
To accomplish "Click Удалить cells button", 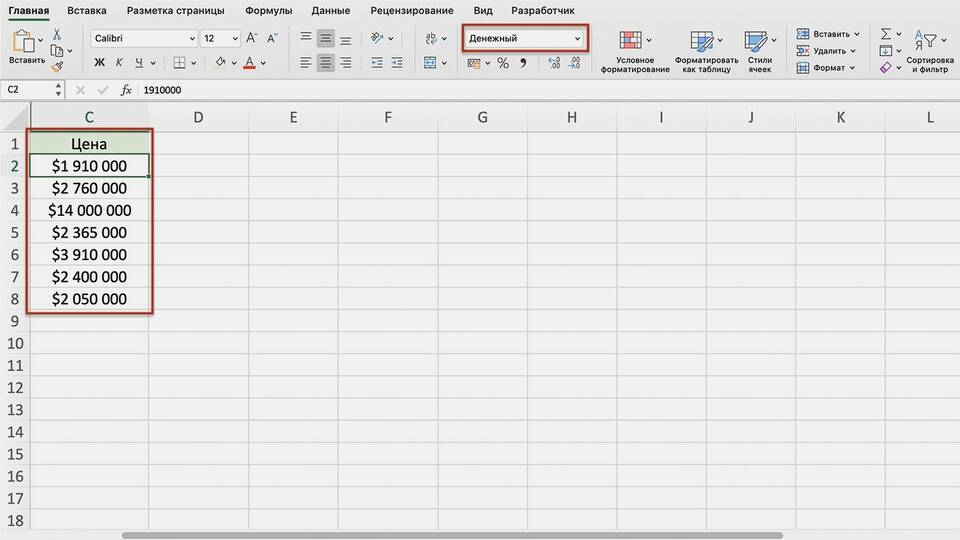I will 826,51.
